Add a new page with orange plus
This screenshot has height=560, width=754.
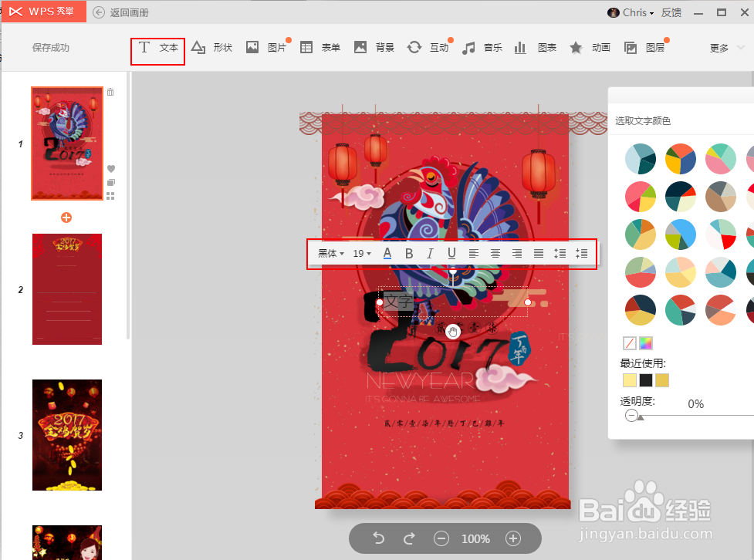point(66,218)
